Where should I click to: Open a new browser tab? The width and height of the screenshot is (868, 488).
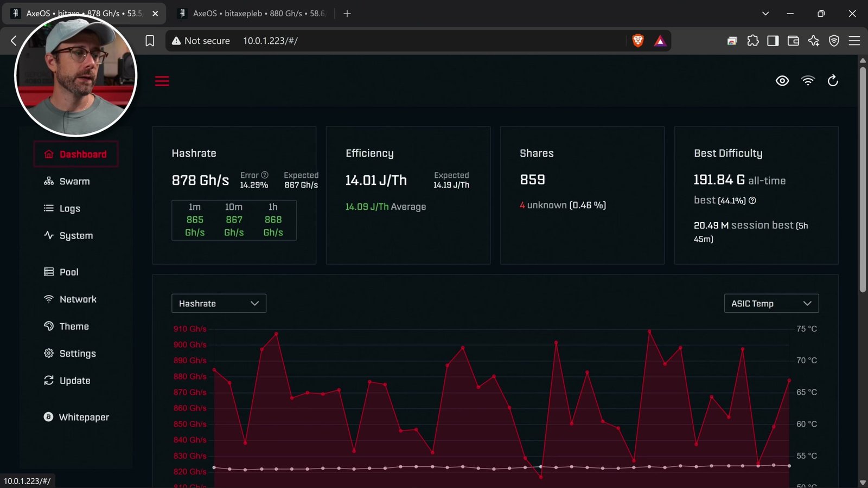tap(347, 14)
